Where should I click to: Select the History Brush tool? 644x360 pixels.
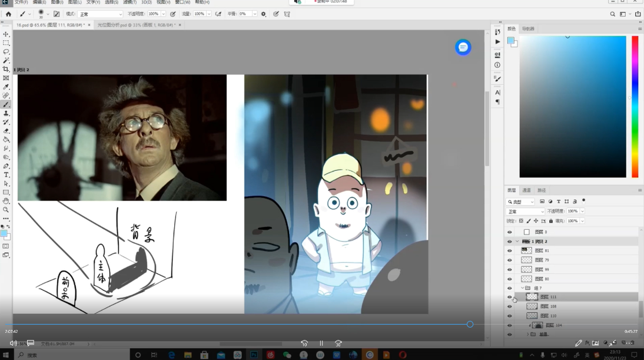point(6,122)
